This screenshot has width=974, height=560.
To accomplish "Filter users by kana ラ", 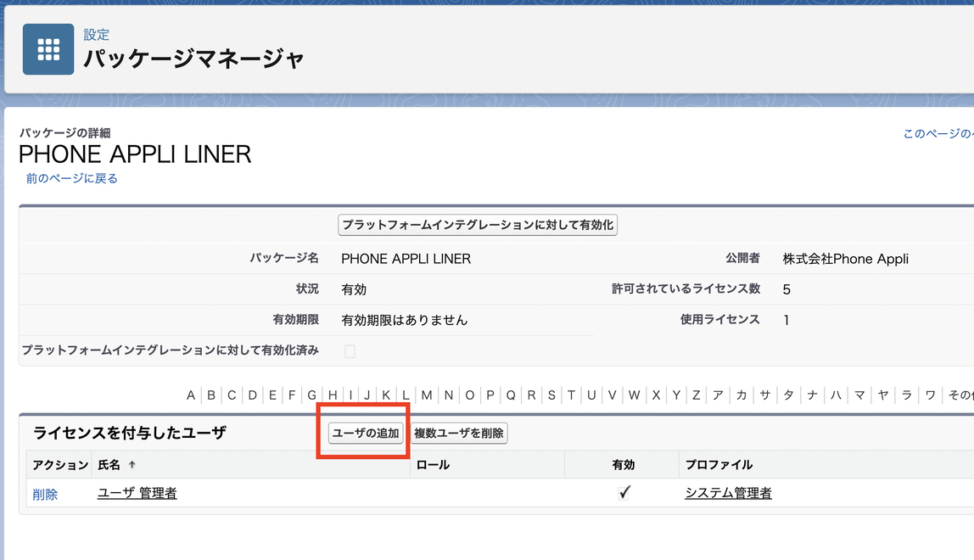I will coord(907,395).
